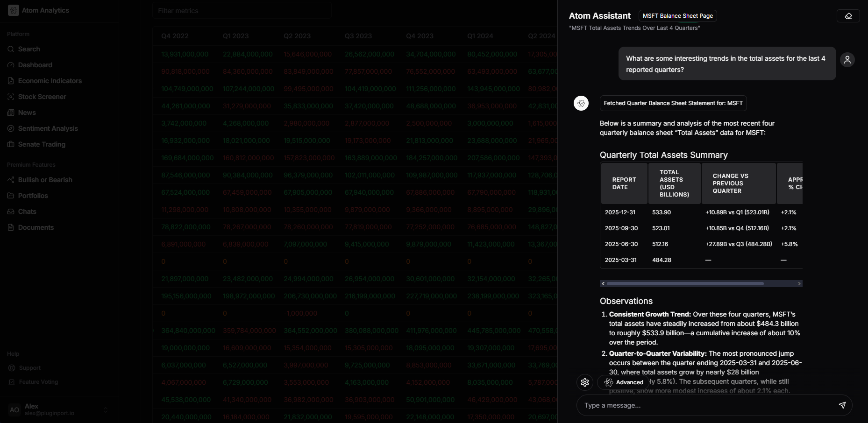Viewport: 868px width, 423px height.
Task: Click the Atom assistant avatar icon
Action: pyautogui.click(x=581, y=103)
